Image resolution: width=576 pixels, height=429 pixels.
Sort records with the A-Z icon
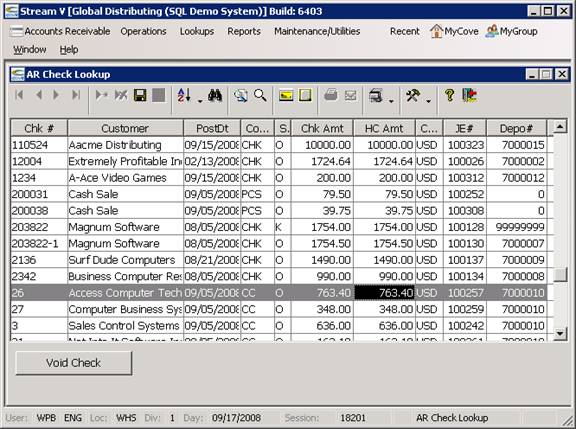click(184, 95)
